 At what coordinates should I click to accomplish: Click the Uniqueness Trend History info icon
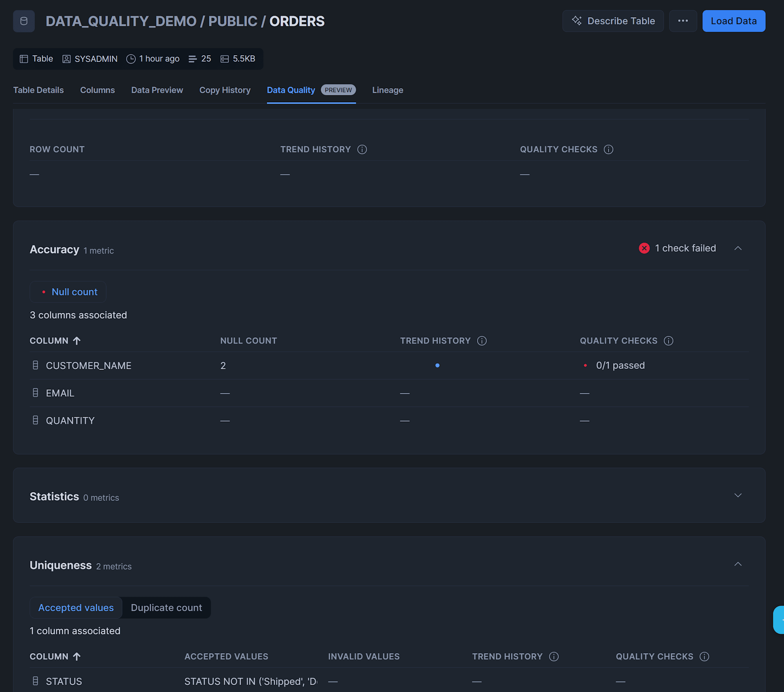click(x=554, y=657)
